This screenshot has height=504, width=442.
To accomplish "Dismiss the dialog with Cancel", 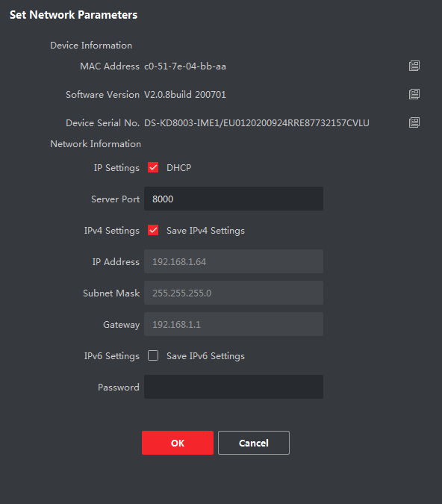I will 254,443.
